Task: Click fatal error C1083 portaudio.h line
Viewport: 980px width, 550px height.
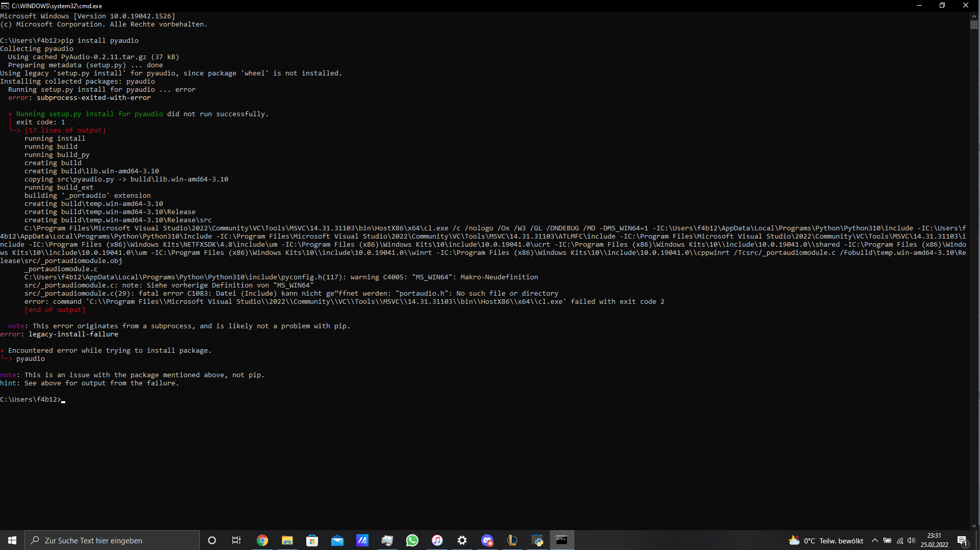Action: [x=292, y=293]
